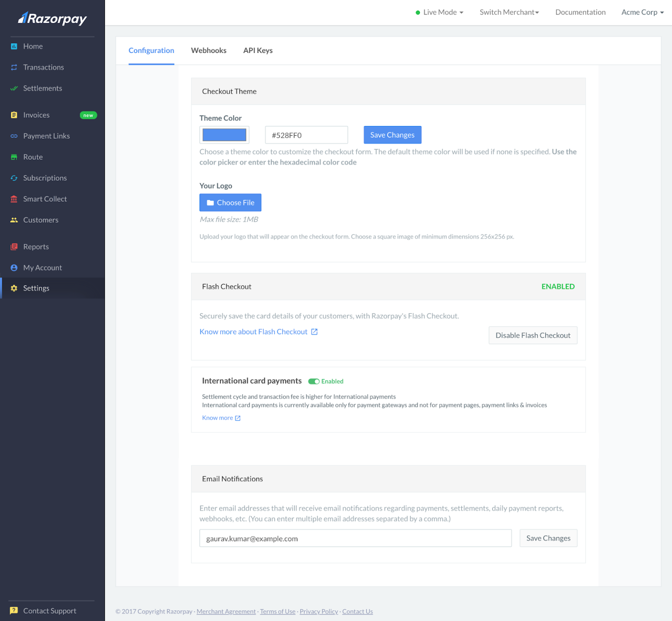Select Home in the sidebar
Screen dimensions: 672x621
(x=33, y=46)
